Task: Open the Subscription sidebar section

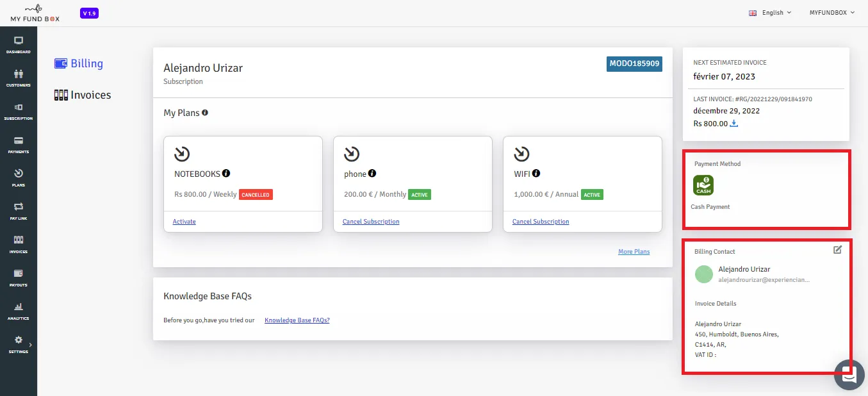Action: (x=18, y=111)
